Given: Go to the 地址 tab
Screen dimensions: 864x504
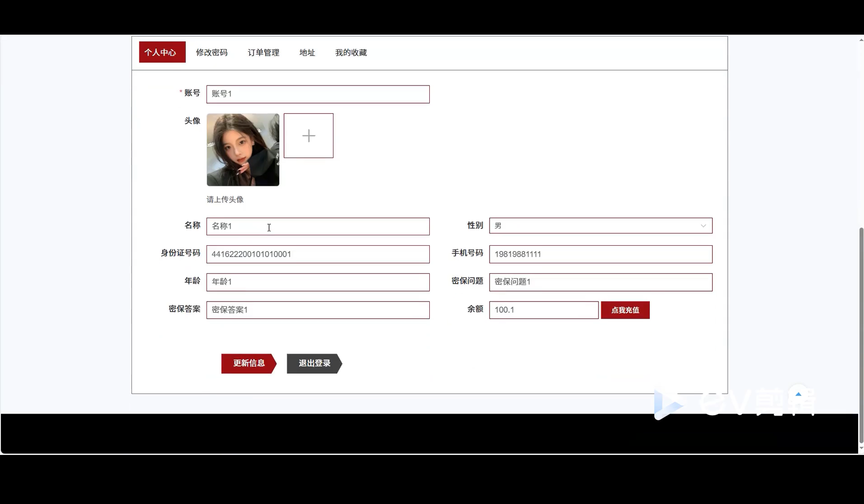Looking at the screenshot, I should pos(307,53).
